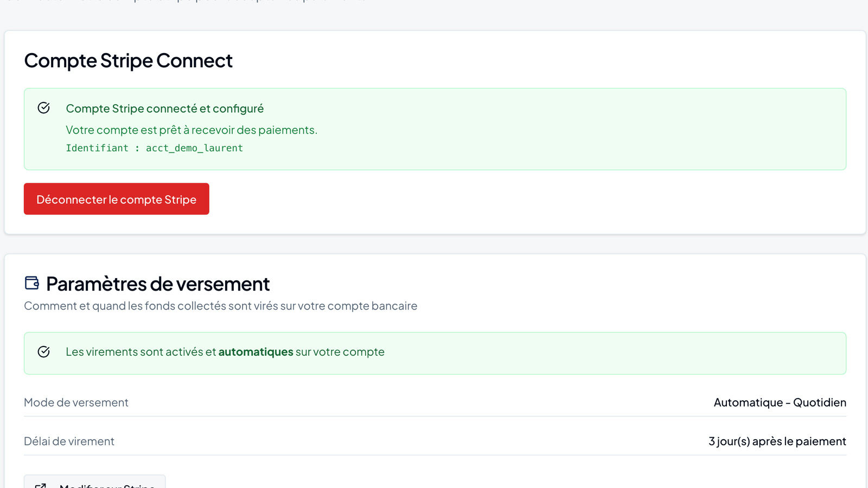Click the bold word automatiques in the green banner
This screenshot has width=868, height=488.
(x=256, y=352)
